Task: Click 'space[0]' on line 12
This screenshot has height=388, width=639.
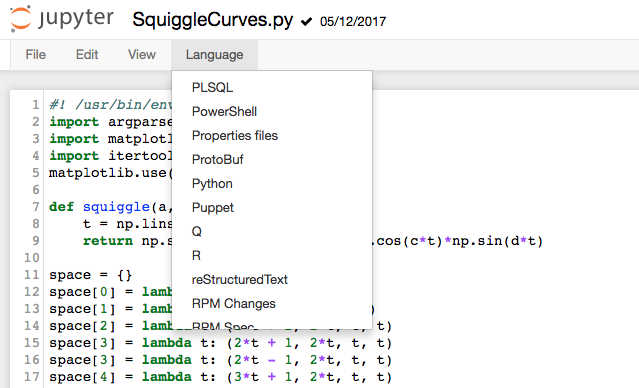Action: coord(82,292)
